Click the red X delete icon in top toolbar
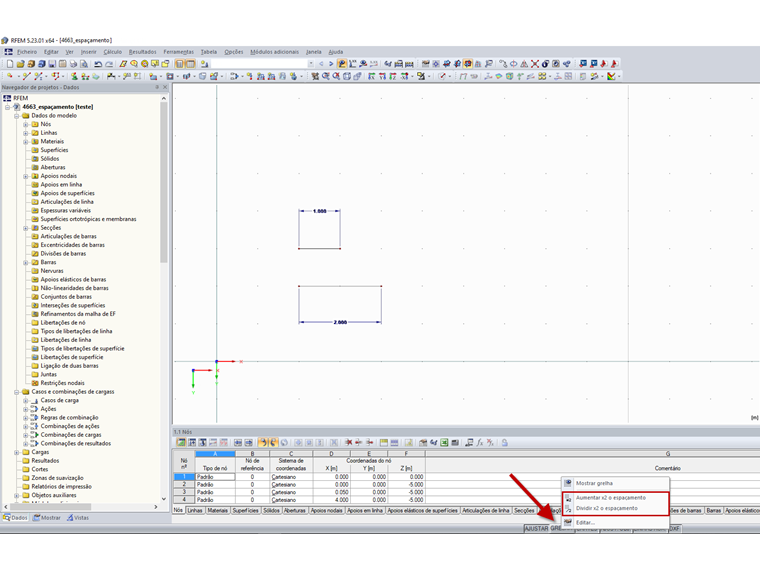760x570 pixels. (535, 64)
